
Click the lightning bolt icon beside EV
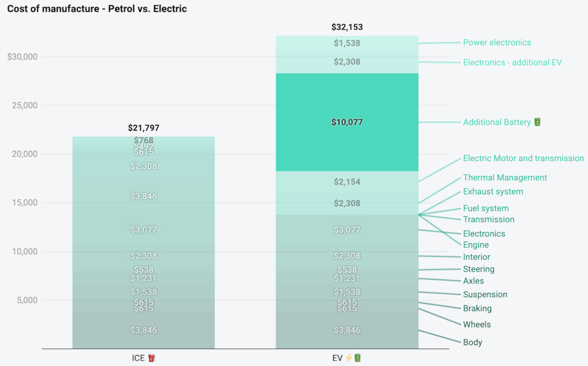point(349,357)
